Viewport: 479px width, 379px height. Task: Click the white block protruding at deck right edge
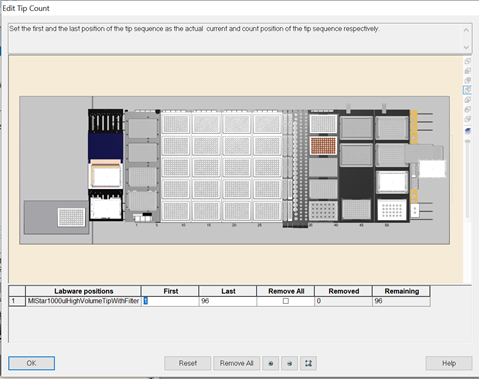click(x=432, y=169)
